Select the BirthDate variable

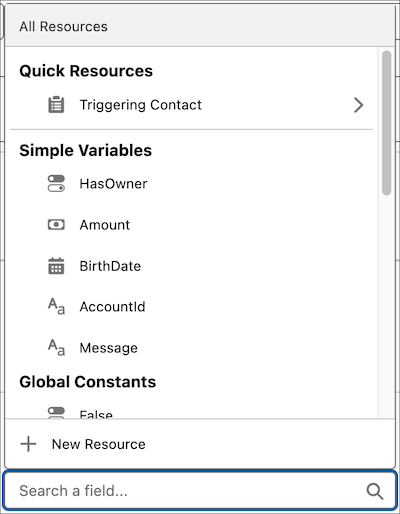pos(191,266)
